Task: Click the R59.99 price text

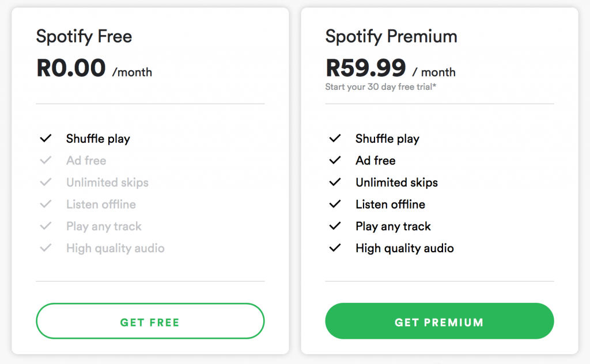Action: 366,69
